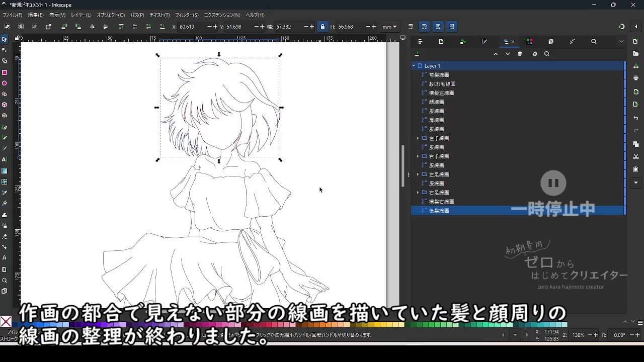Click the Layers panel search icon
Viewport: 644px width, 362px height.
(546, 54)
